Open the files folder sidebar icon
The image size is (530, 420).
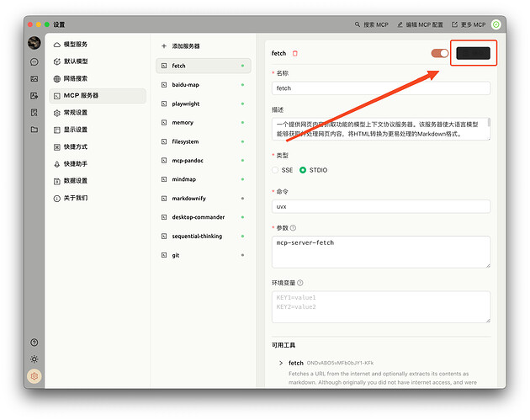point(34,130)
